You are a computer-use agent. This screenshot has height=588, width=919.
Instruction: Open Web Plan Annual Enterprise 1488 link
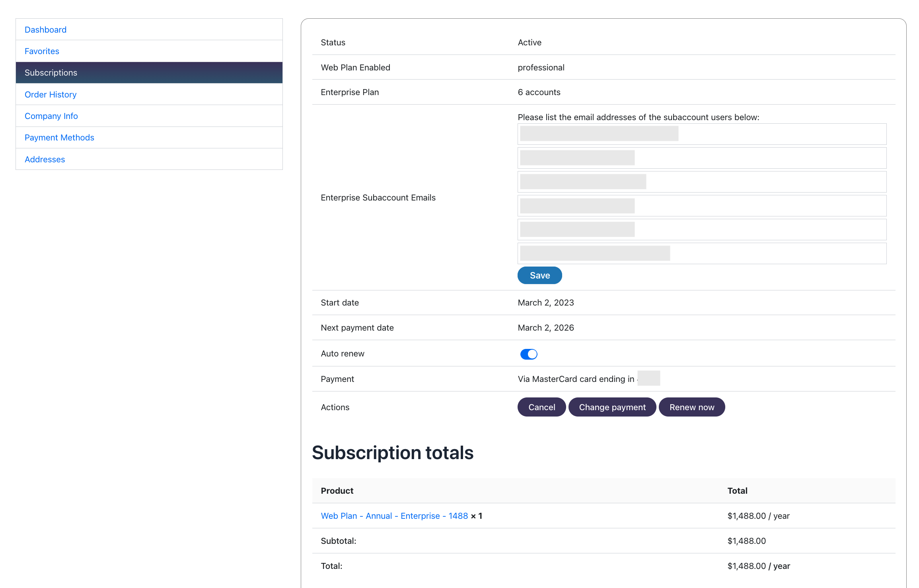click(x=394, y=516)
